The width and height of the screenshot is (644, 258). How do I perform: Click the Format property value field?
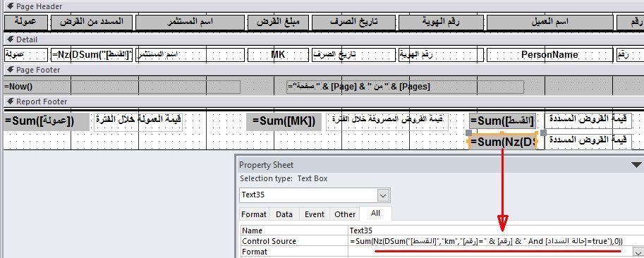490,252
